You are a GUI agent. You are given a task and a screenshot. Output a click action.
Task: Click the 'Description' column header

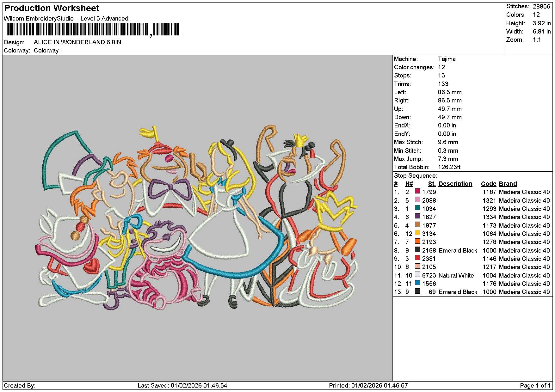(x=455, y=184)
